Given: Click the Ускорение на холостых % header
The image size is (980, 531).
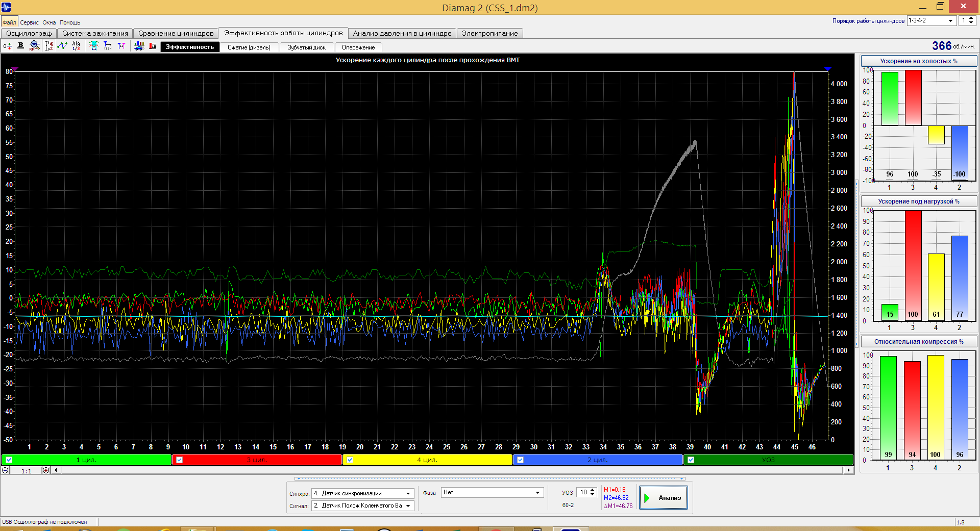Looking at the screenshot, I should (x=919, y=61).
